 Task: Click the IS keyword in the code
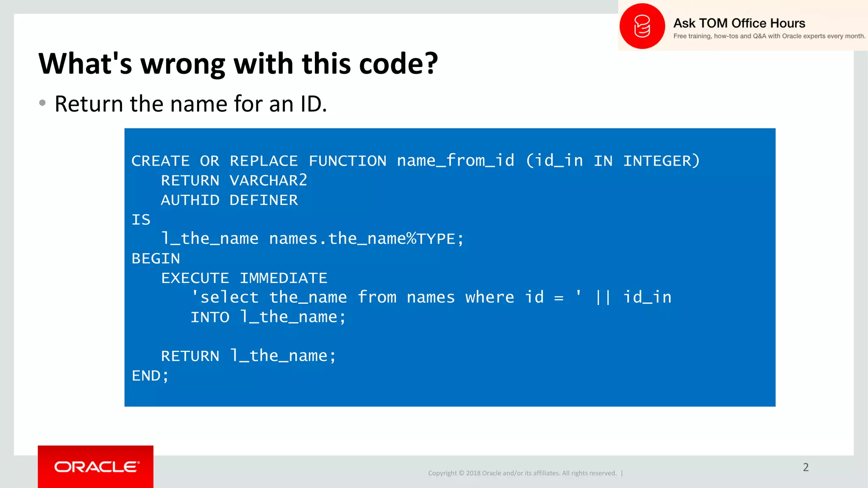[141, 219]
